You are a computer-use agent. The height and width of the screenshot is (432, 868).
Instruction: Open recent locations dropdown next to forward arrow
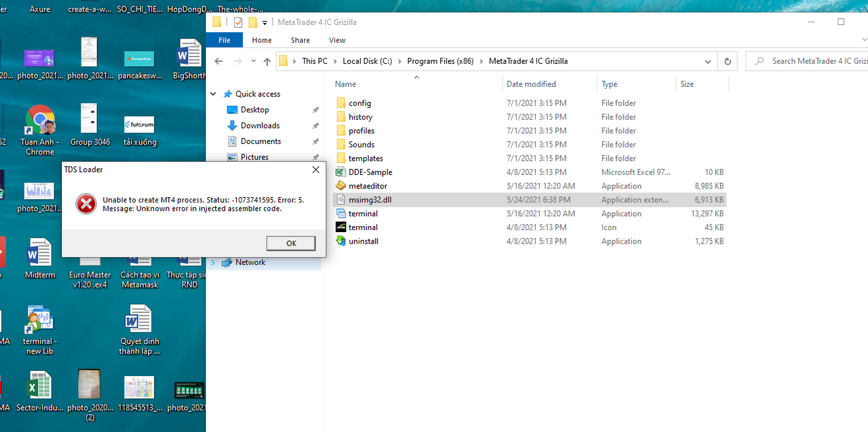click(254, 61)
